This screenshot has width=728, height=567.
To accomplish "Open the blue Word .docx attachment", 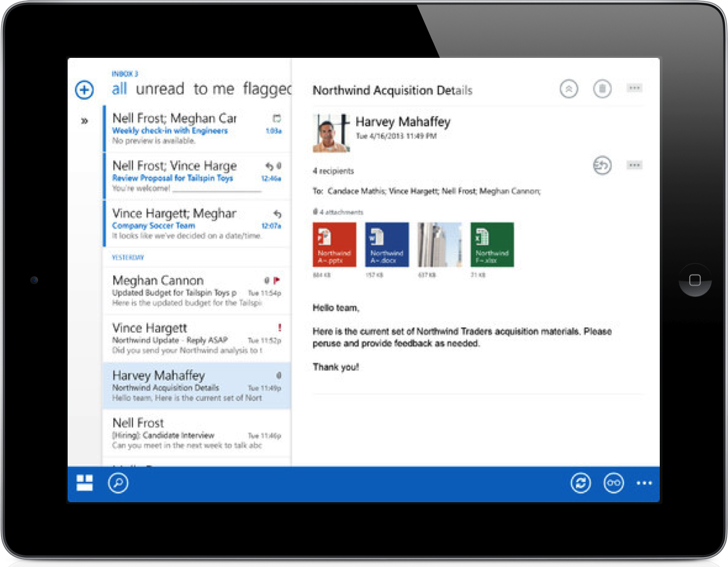I will (387, 245).
